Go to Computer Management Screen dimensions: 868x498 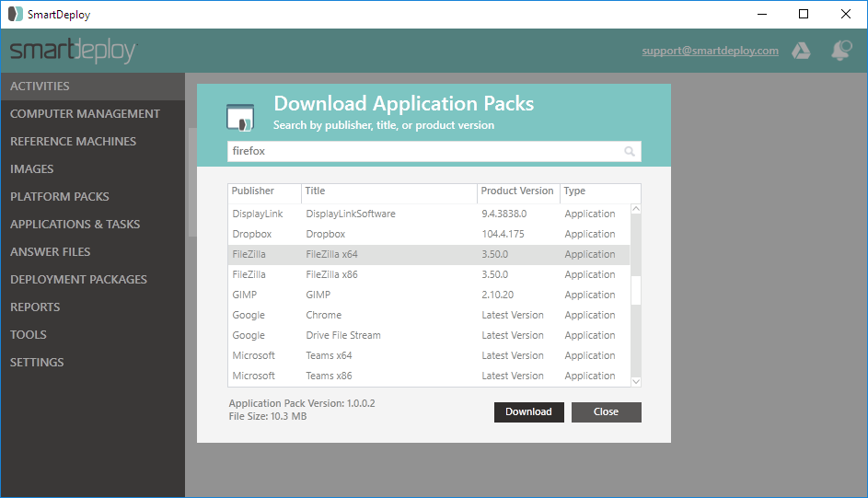93,114
